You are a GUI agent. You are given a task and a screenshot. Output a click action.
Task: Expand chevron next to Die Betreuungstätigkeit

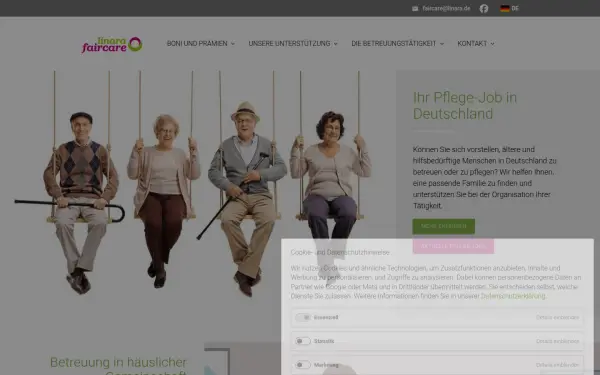coord(442,44)
